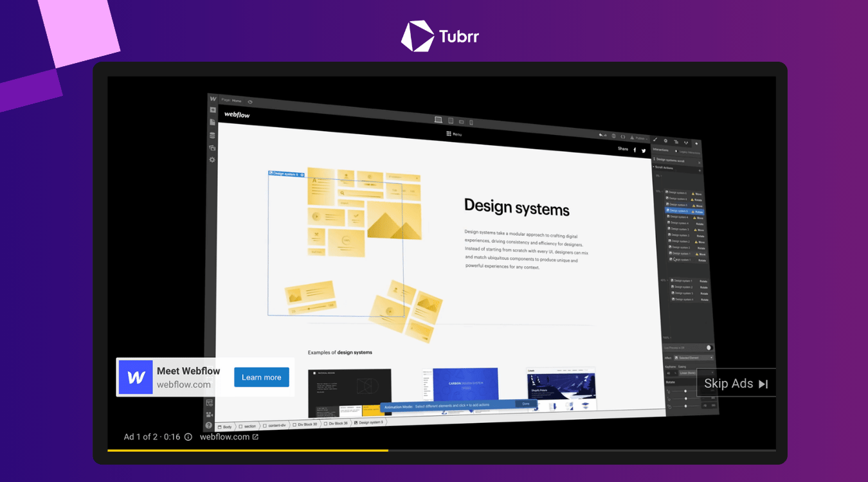Click the Design system 5 selection label

(286, 174)
